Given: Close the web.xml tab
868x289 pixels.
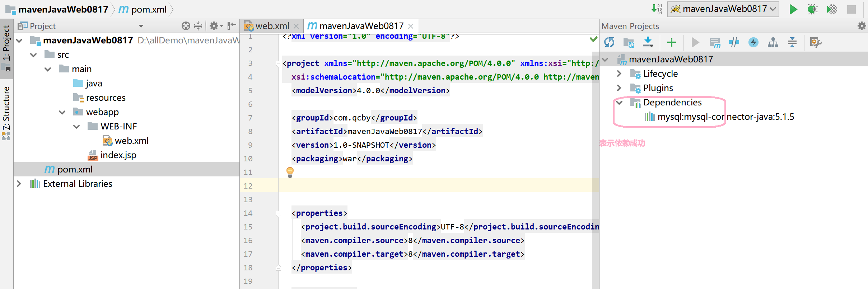Looking at the screenshot, I should pyautogui.click(x=296, y=26).
